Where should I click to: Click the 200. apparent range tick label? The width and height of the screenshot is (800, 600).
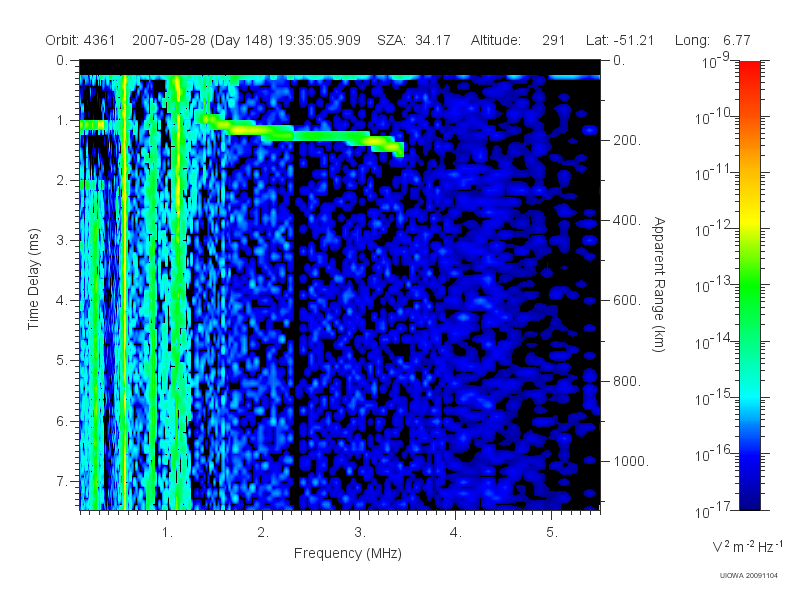click(x=627, y=140)
